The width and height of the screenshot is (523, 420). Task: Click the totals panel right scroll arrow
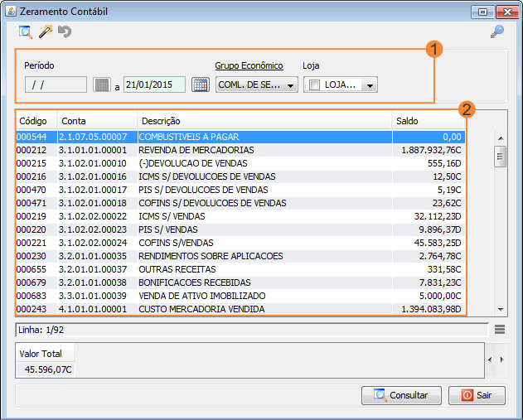point(501,360)
